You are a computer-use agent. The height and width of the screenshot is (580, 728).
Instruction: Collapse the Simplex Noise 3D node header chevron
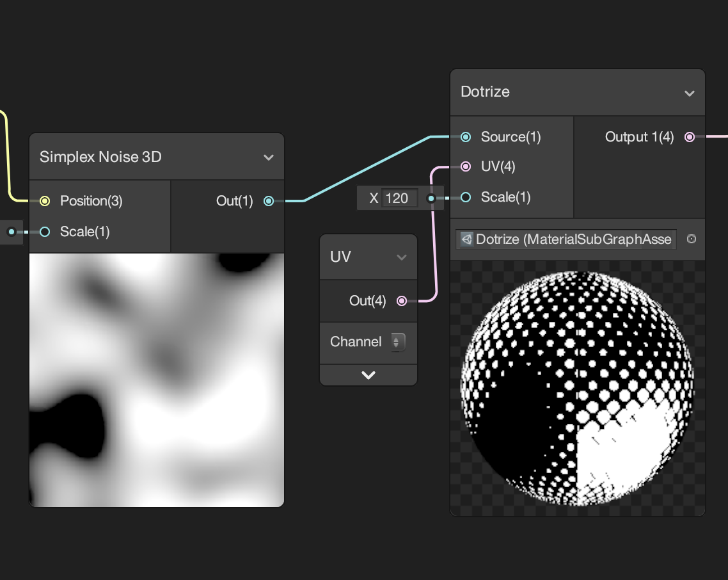point(269,157)
